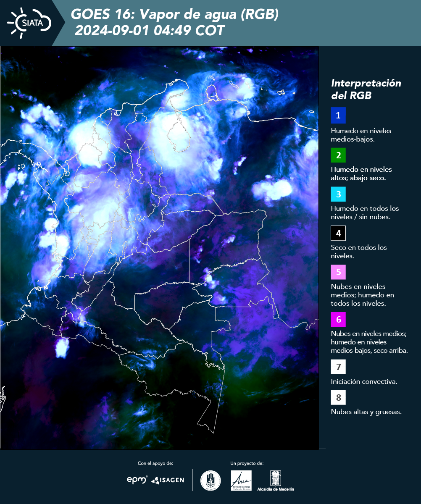Click the round hand seal logo
The width and height of the screenshot is (421, 504).
click(210, 480)
